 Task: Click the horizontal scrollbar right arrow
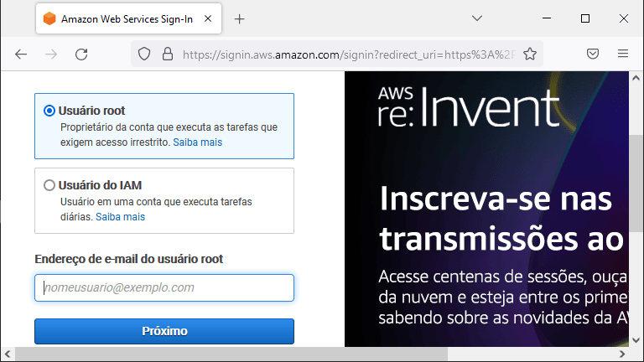coord(622,354)
